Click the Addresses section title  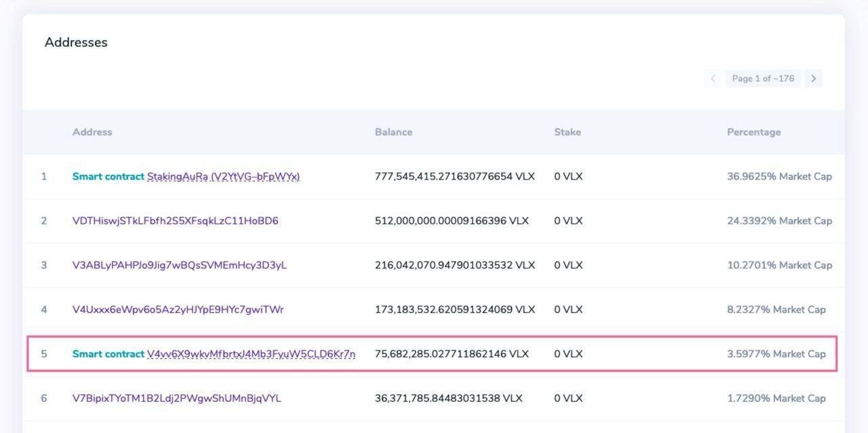pyautogui.click(x=76, y=42)
